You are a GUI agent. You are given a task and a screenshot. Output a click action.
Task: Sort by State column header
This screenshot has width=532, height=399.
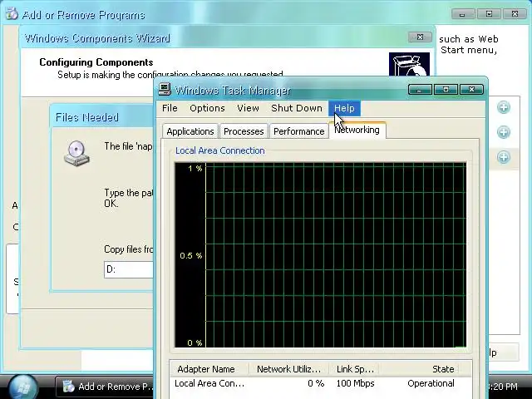tap(420, 369)
